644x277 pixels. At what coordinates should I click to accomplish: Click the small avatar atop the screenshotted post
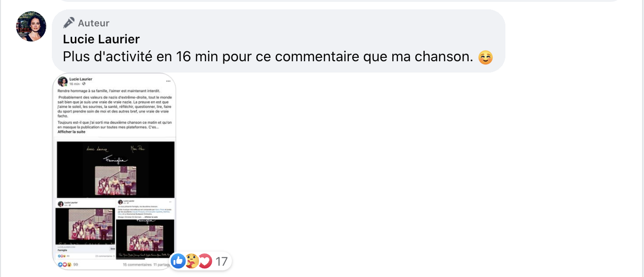coord(62,81)
